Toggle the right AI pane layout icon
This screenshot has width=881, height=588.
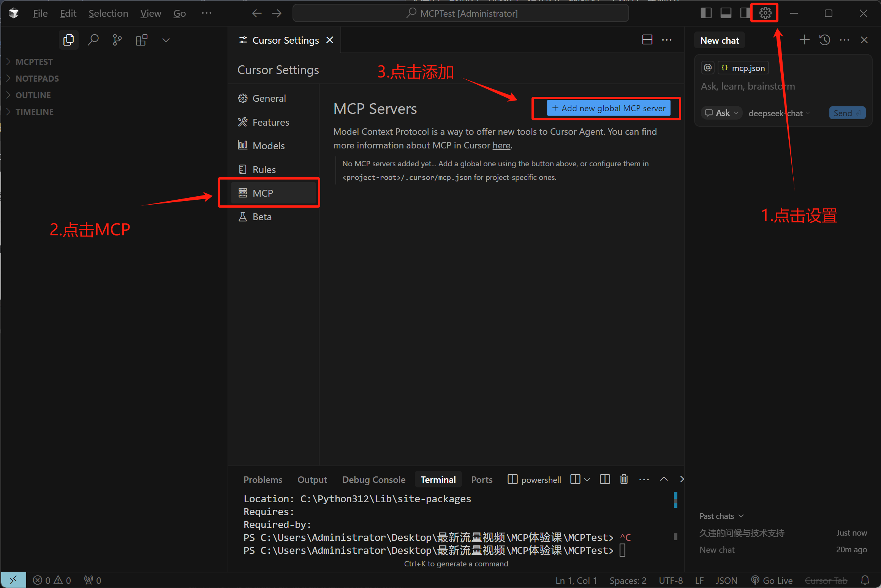pos(745,13)
